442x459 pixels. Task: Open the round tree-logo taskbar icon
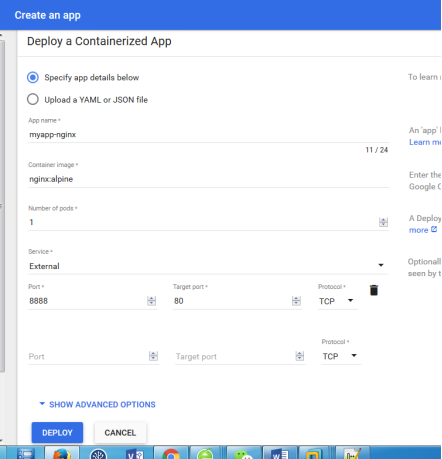(x=98, y=453)
